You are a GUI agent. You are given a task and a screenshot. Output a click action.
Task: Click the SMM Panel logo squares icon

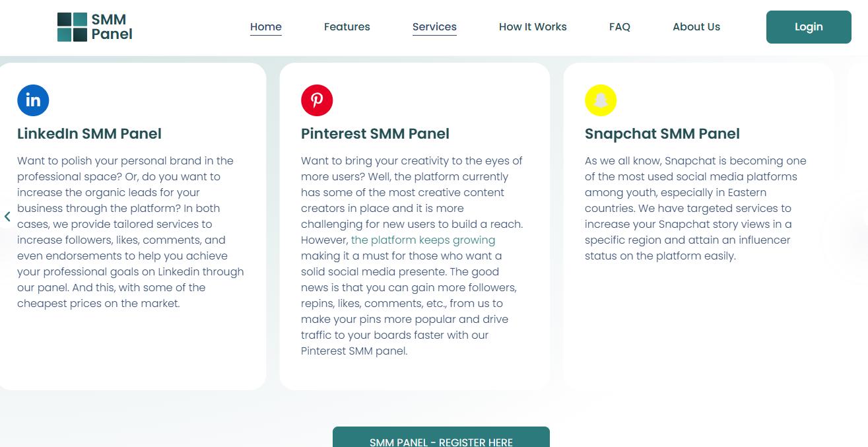coord(72,27)
